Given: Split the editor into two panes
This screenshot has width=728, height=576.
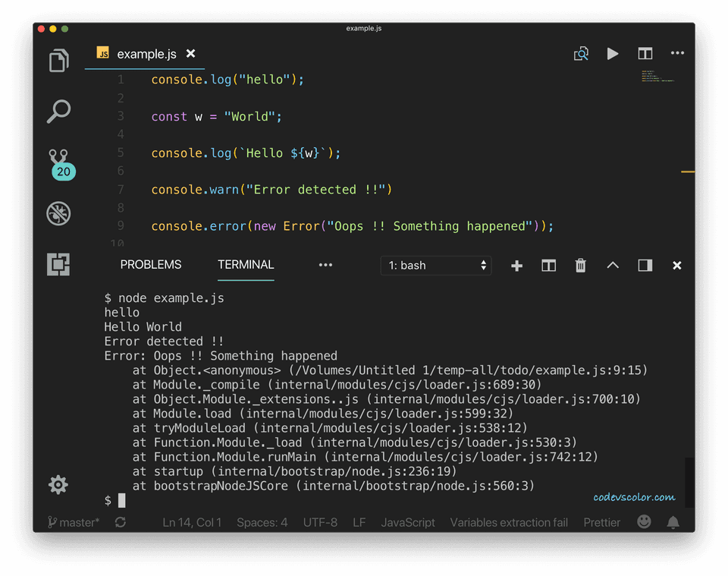Looking at the screenshot, I should point(645,53).
